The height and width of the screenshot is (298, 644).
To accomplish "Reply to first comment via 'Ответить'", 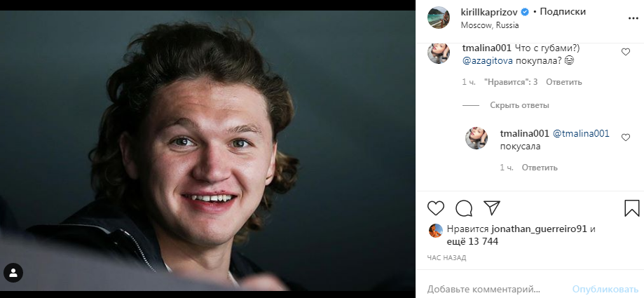I will coord(563,82).
